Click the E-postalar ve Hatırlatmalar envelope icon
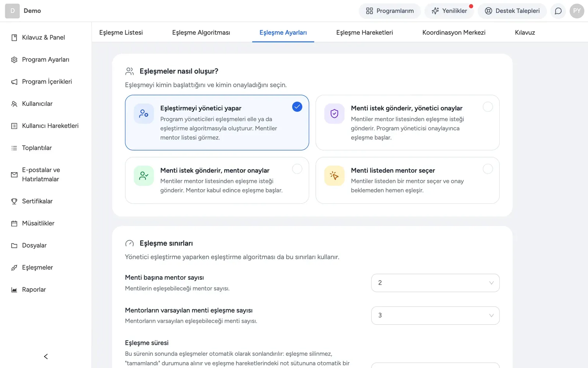Screen dimensions: 588x368 (x=14, y=175)
